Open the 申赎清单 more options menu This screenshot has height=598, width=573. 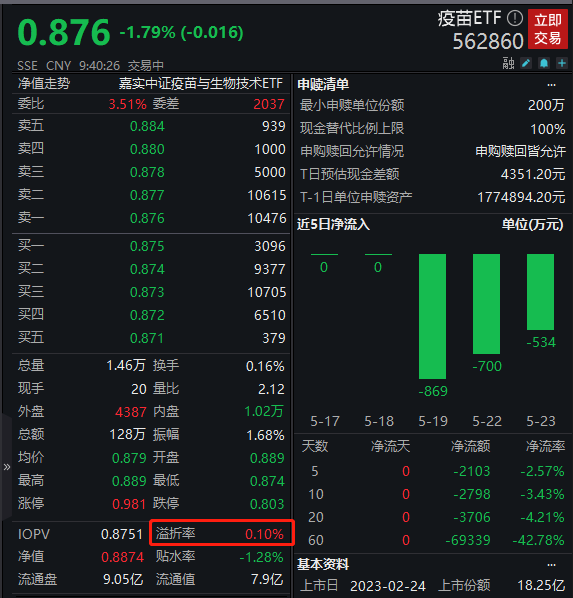552,85
